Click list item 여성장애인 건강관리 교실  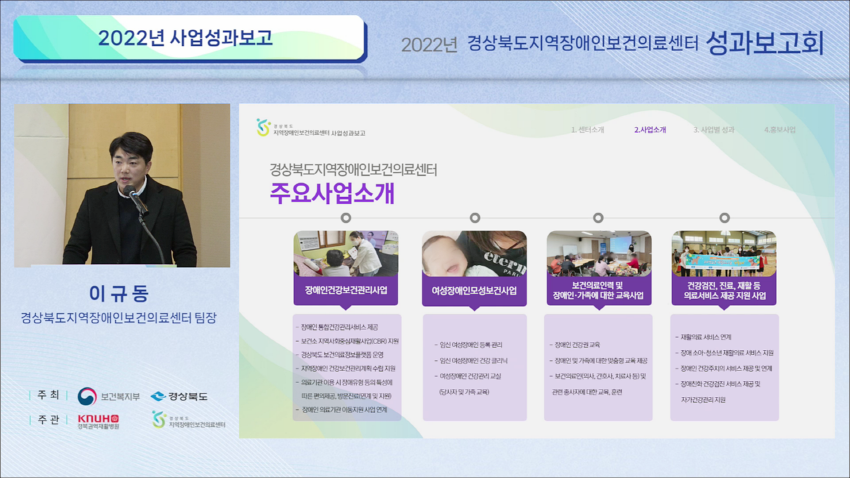(470, 376)
